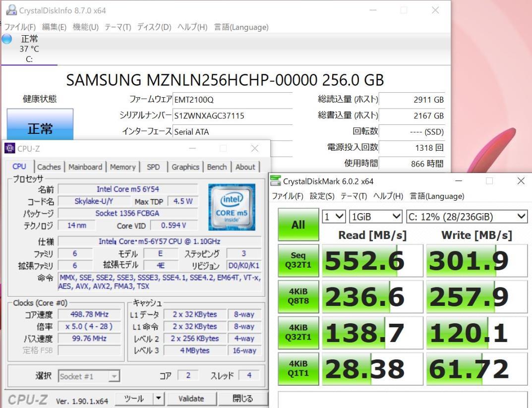The width and height of the screenshot is (532, 408).
Task: Click the processor name Intel Core m5 6Y54
Action: [128, 189]
